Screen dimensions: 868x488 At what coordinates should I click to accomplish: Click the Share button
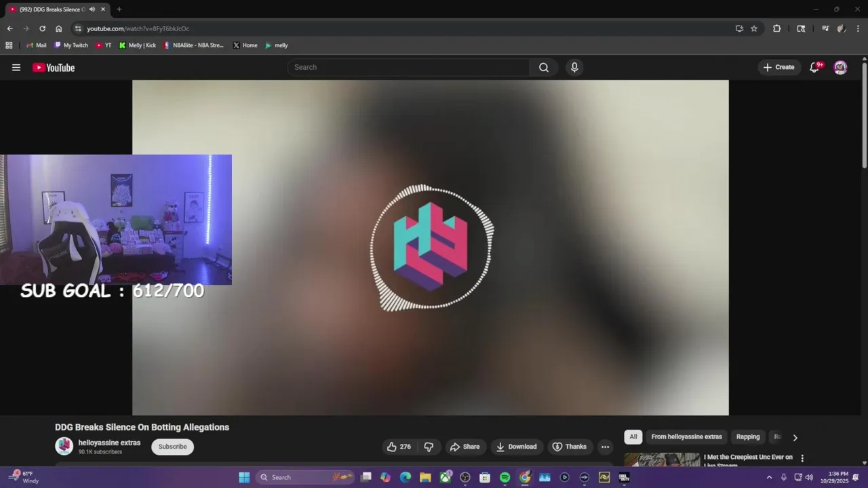click(465, 447)
